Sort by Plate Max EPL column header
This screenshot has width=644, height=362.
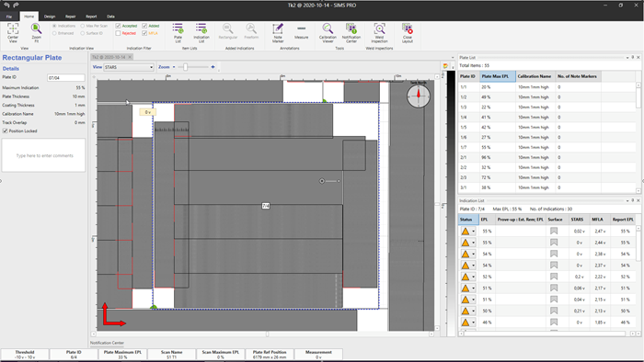click(x=498, y=76)
